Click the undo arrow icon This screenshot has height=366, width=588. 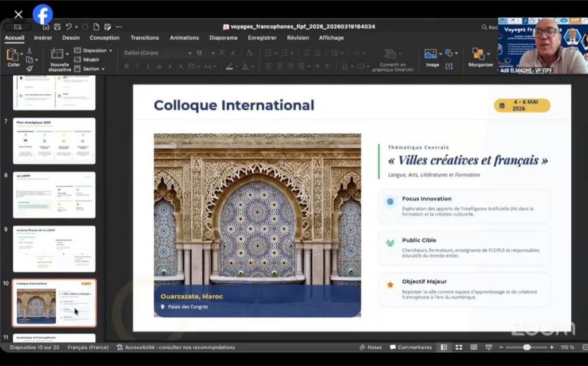point(69,27)
